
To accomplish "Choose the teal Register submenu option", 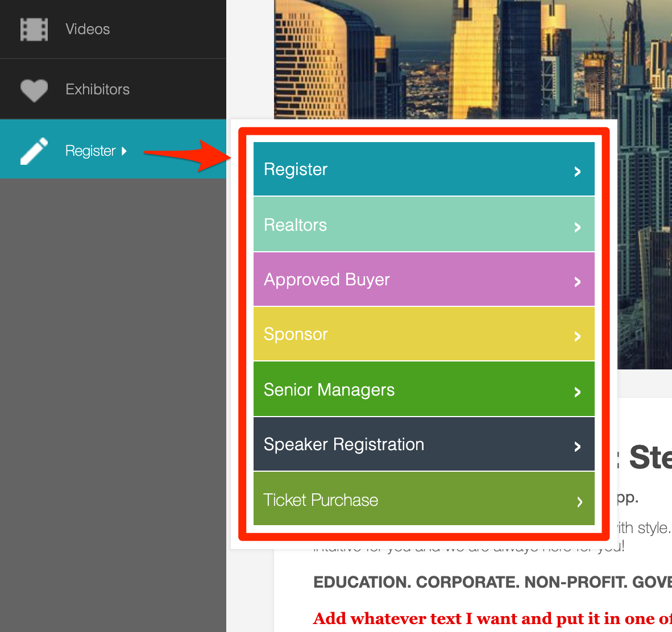I will click(x=424, y=169).
